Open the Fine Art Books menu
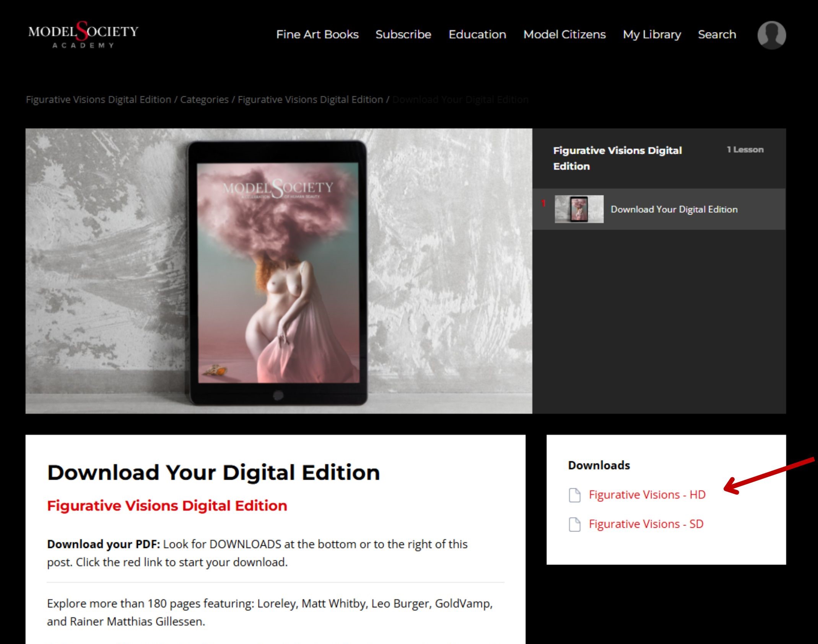 pos(317,34)
